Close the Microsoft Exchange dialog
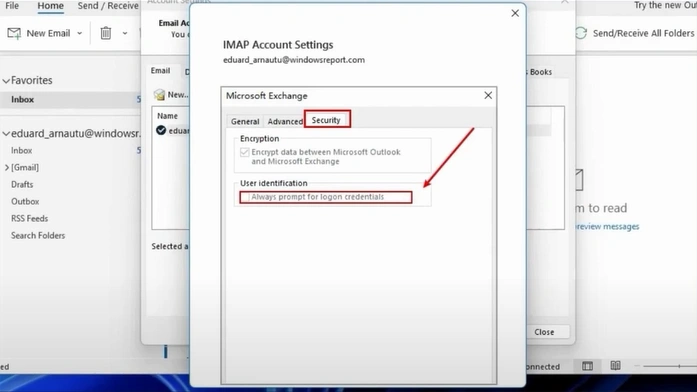697x392 pixels. pyautogui.click(x=488, y=96)
